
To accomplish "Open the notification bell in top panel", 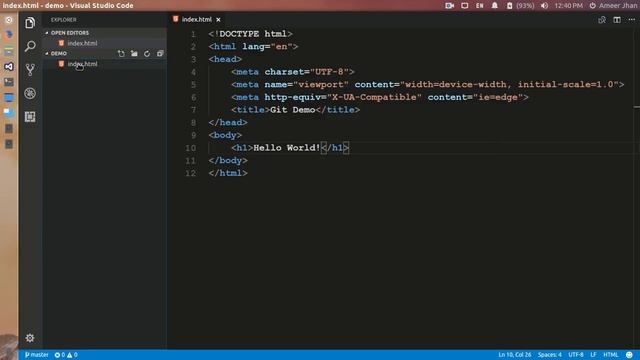I will (x=495, y=6).
